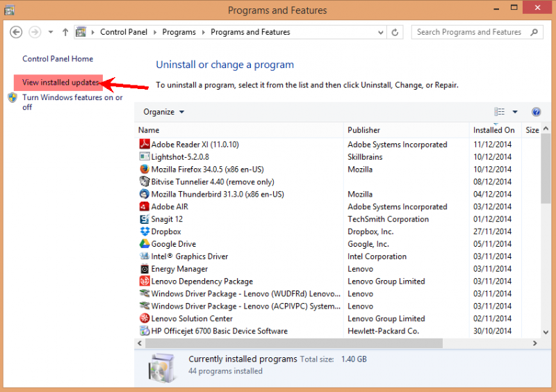Click the 27/11/2014 install date

[492, 231]
